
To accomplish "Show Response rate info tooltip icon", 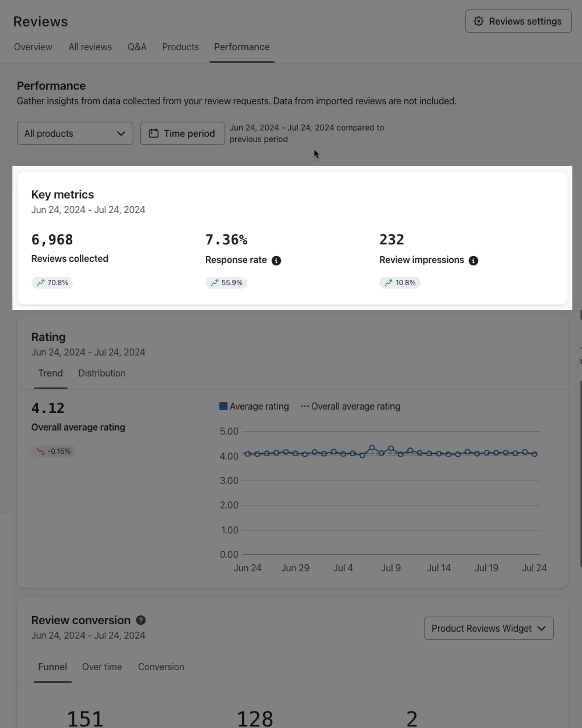I will coord(276,260).
